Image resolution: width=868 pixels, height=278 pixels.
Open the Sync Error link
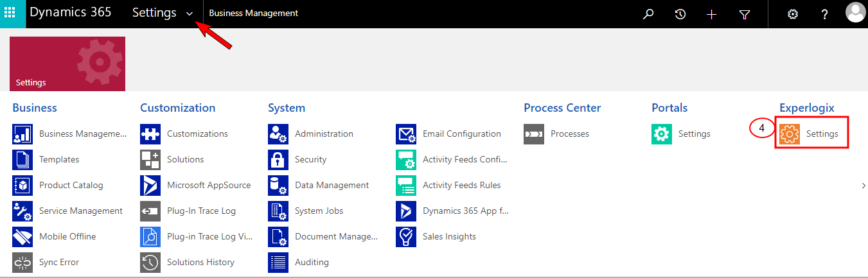(x=59, y=263)
